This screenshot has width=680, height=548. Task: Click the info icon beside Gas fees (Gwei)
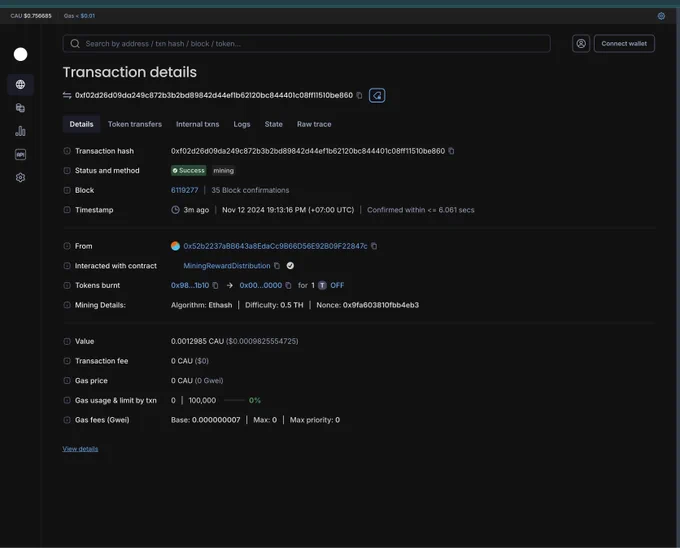(x=67, y=420)
